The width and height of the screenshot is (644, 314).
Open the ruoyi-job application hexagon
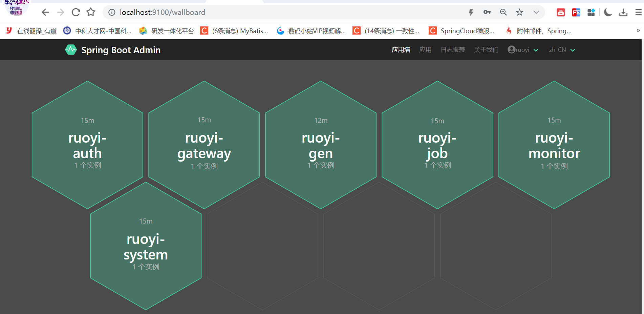click(437, 145)
